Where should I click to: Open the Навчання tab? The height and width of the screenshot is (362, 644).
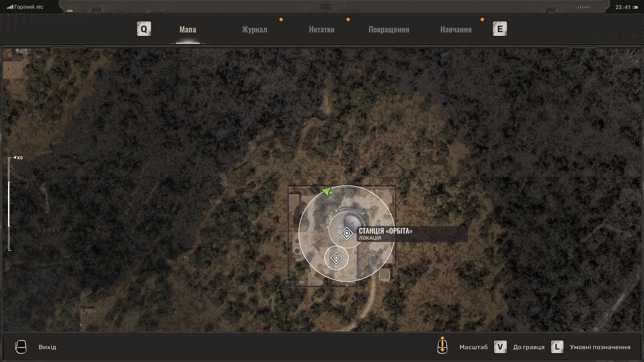[456, 29]
